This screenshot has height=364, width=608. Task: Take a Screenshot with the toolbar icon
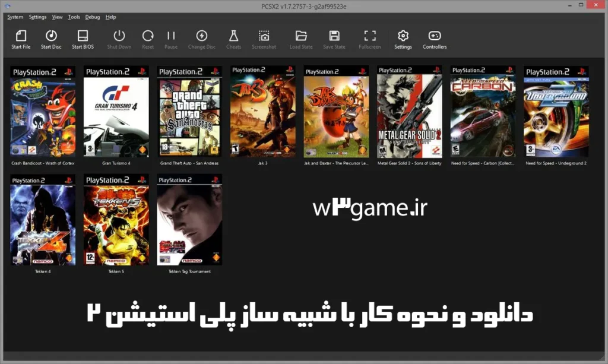(x=264, y=36)
